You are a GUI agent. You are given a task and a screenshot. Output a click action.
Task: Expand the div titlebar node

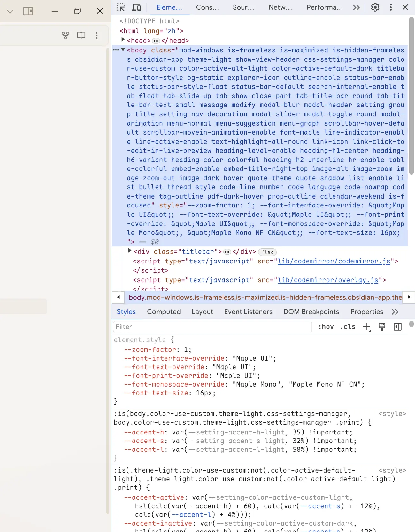(130, 251)
